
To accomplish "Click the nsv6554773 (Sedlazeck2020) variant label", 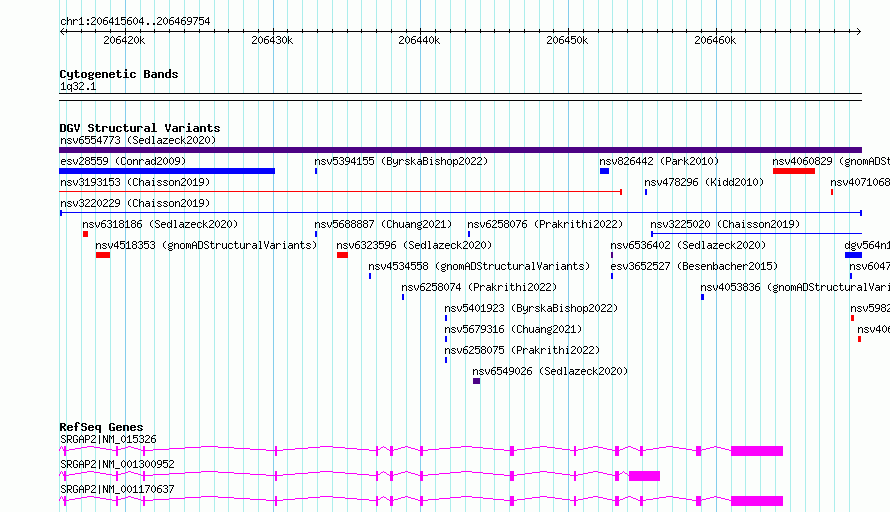I will (x=138, y=140).
